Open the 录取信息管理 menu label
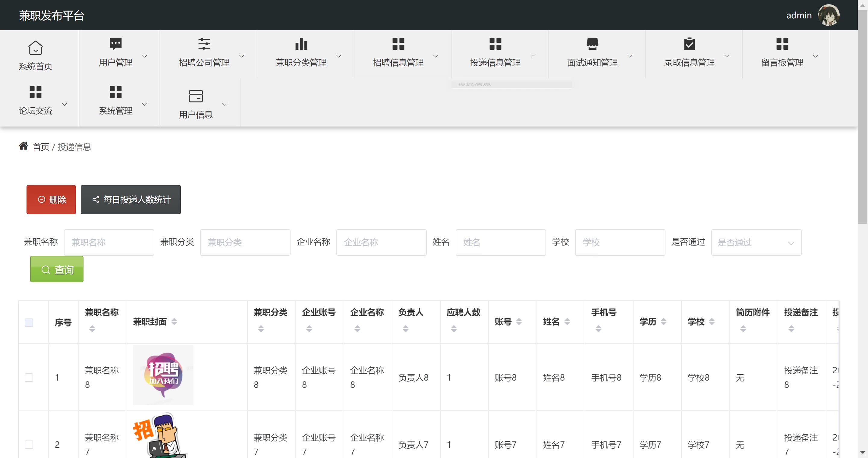 click(x=689, y=62)
